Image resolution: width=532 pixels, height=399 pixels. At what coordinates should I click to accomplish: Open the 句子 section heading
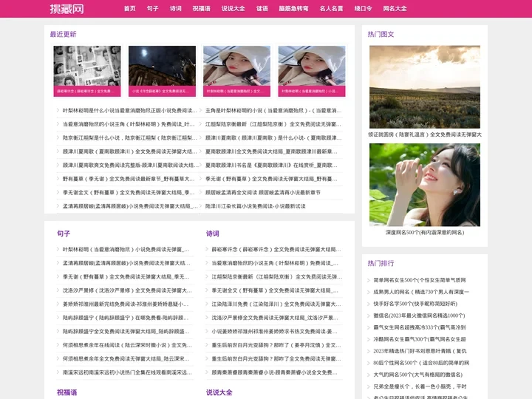pyautogui.click(x=64, y=233)
